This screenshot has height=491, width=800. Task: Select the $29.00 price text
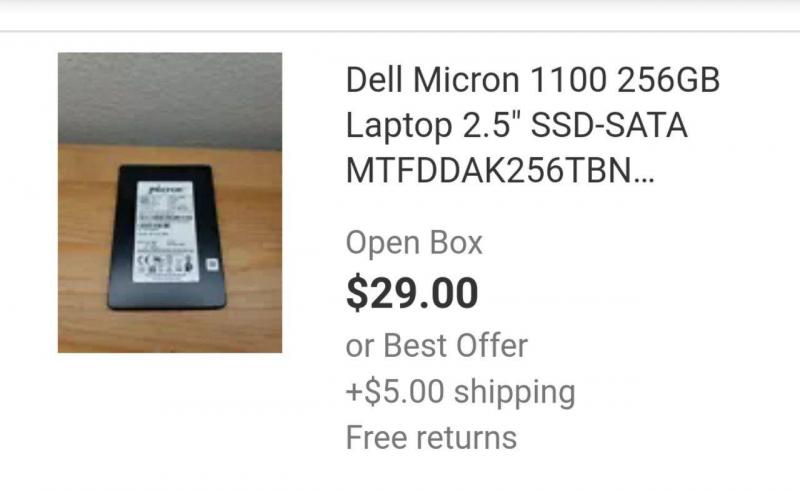tap(412, 293)
